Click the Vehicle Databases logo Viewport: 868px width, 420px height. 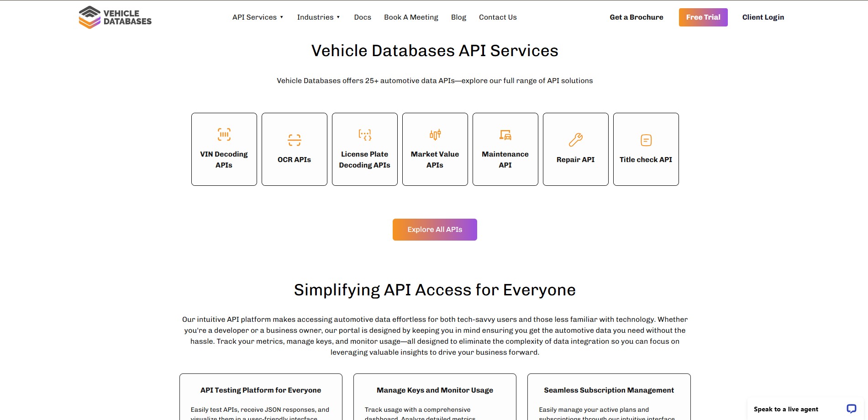point(115,17)
